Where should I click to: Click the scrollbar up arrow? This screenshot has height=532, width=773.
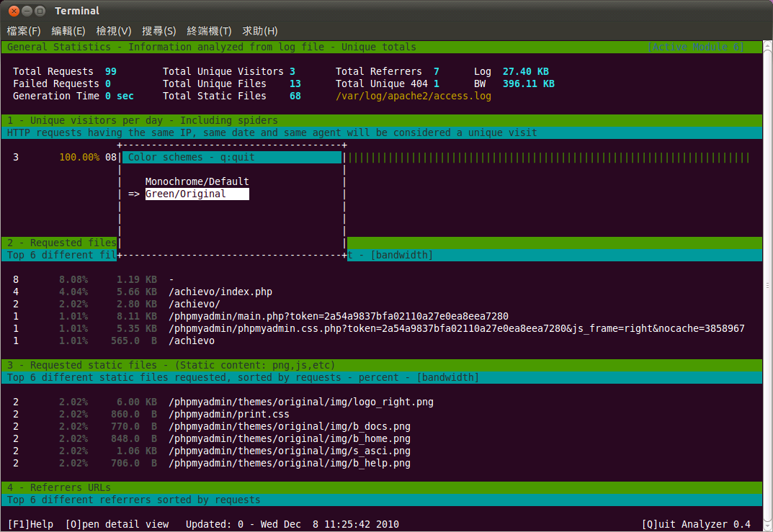coord(767,45)
